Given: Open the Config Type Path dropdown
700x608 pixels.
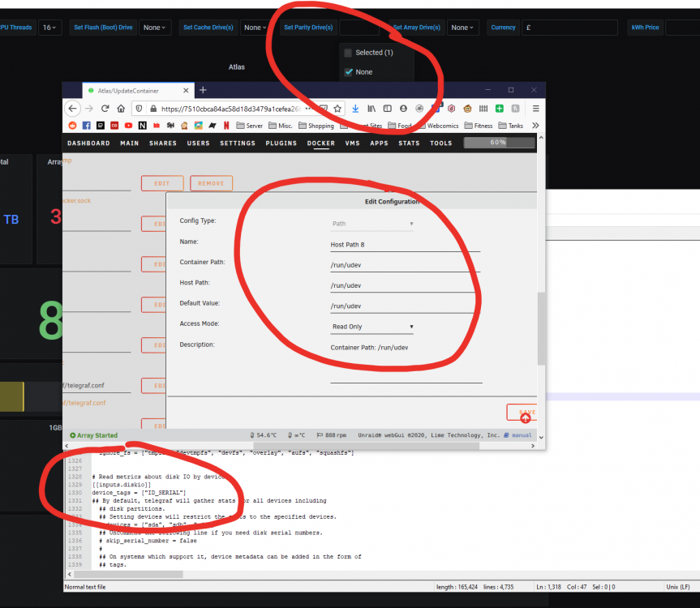Looking at the screenshot, I should (371, 224).
